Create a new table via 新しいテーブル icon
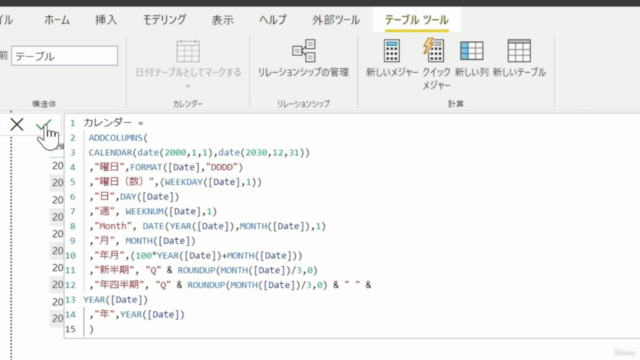 tap(519, 51)
